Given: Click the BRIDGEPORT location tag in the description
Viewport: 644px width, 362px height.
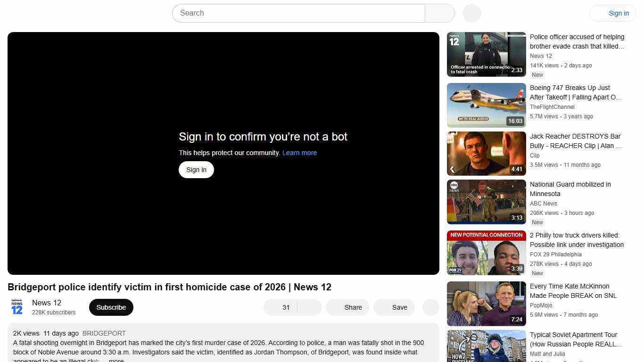Looking at the screenshot, I should 104,333.
